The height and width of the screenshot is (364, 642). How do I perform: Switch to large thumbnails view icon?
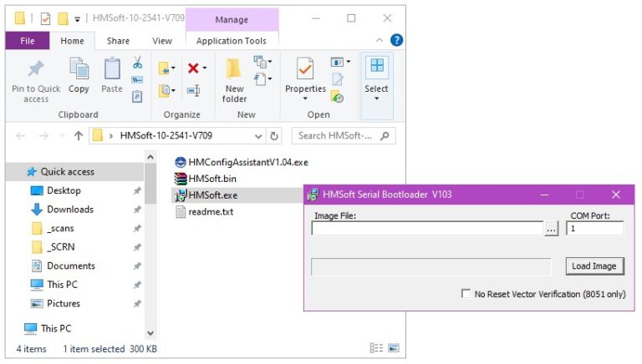[393, 348]
